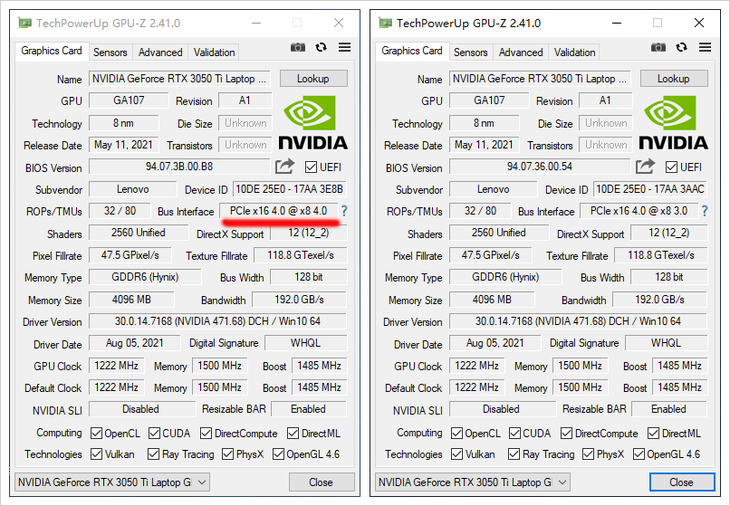Click the NVIDIA logo in left GPU-Z window
This screenshot has width=730, height=506.
coord(313,123)
